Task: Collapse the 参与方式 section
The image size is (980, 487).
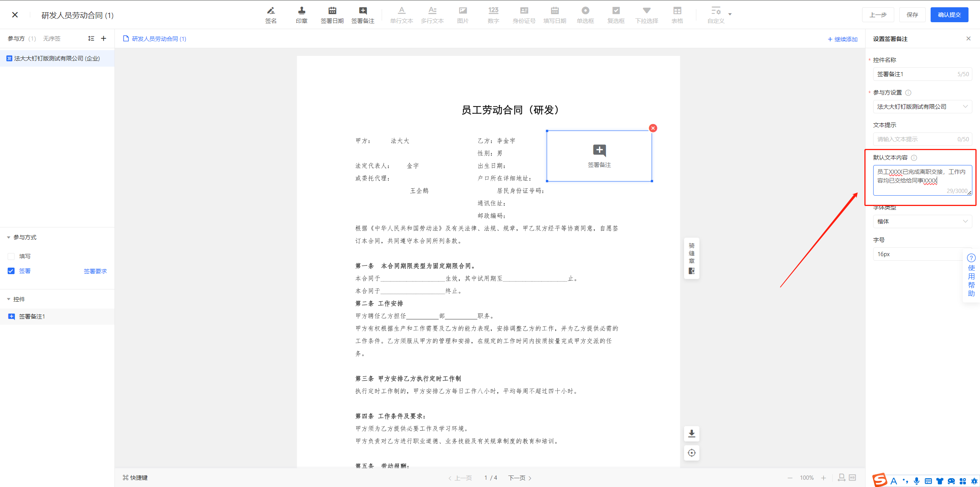Action: pos(8,237)
